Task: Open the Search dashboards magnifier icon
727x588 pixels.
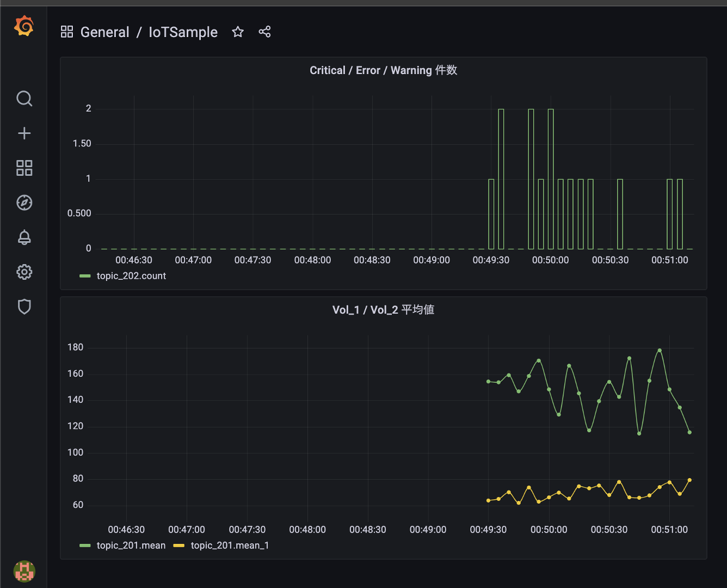Action: pos(24,99)
